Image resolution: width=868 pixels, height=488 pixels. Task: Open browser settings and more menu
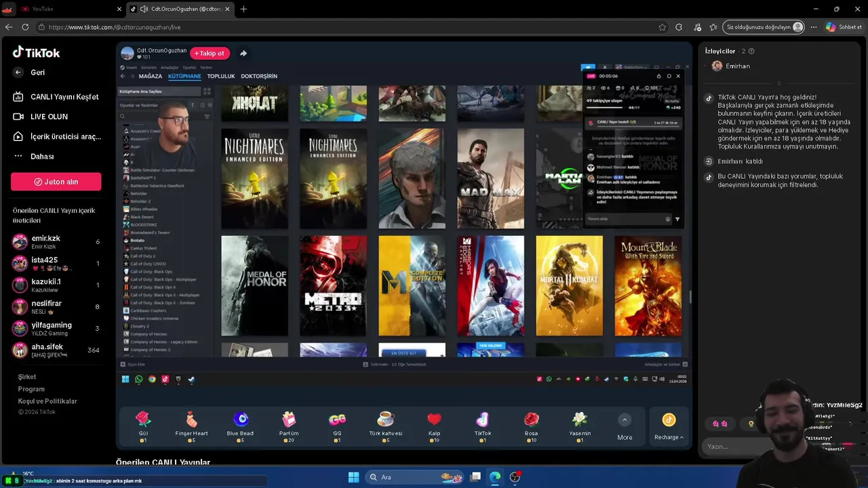pos(814,27)
